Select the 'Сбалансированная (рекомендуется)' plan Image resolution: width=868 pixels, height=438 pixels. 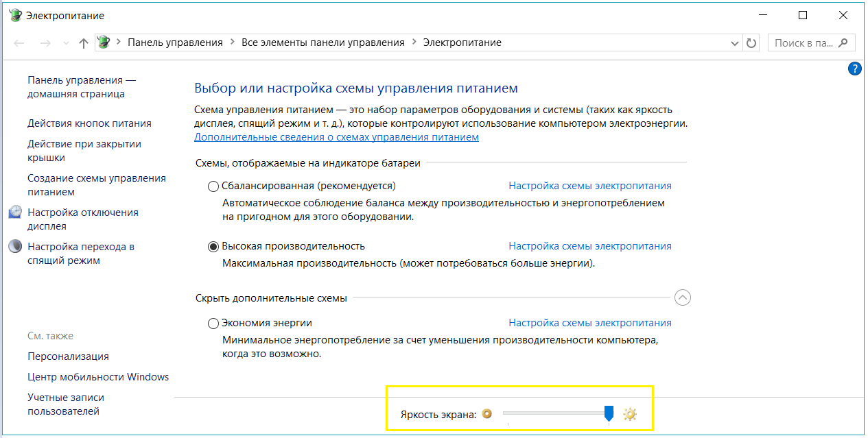pyautogui.click(x=213, y=186)
